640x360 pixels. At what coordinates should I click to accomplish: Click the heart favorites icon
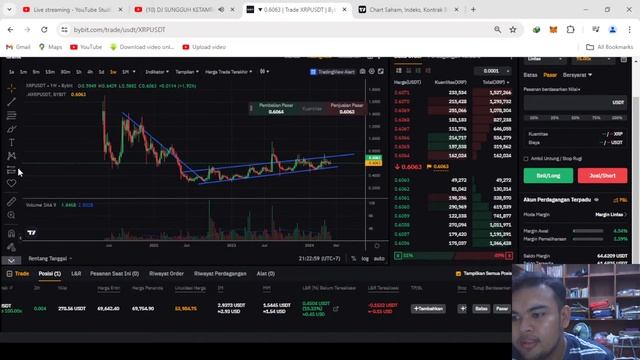[11, 183]
